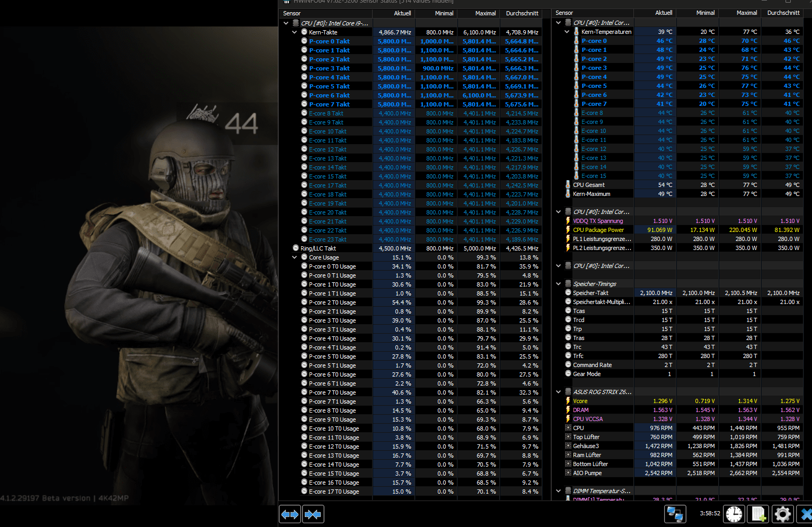The width and height of the screenshot is (812, 527).
Task: Collapse the ASUS ROG STRIX Z6 group
Action: point(559,392)
